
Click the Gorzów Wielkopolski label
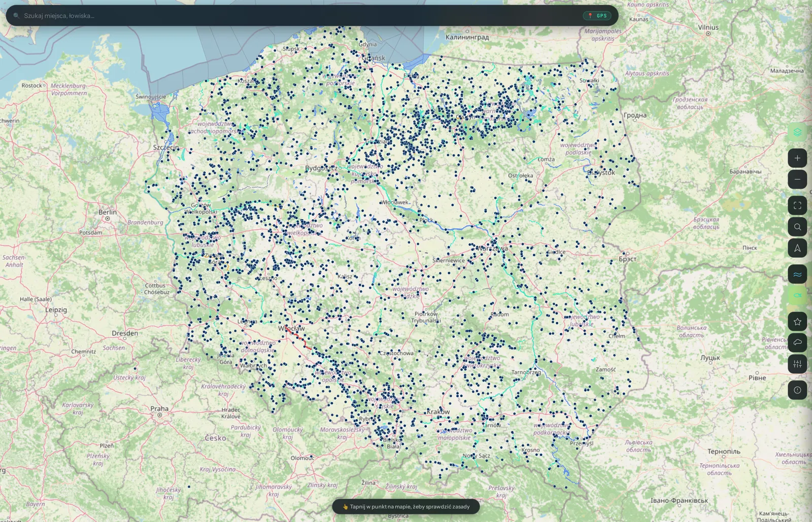pos(201,208)
